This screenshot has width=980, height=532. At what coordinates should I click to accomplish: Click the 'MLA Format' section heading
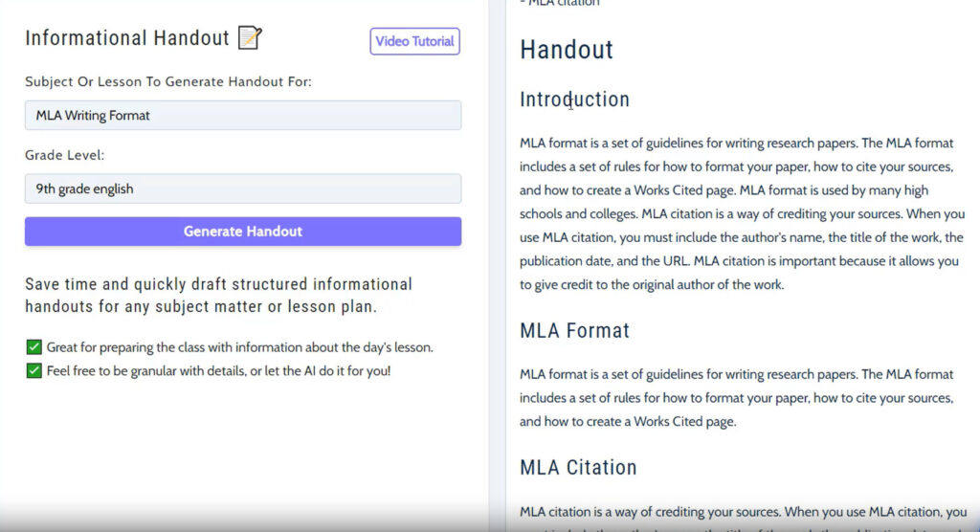[574, 331]
